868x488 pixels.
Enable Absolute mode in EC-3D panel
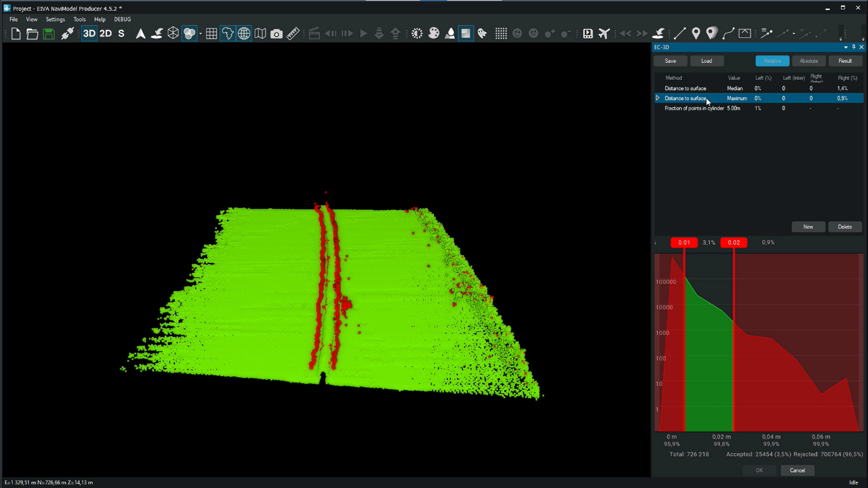tap(808, 61)
